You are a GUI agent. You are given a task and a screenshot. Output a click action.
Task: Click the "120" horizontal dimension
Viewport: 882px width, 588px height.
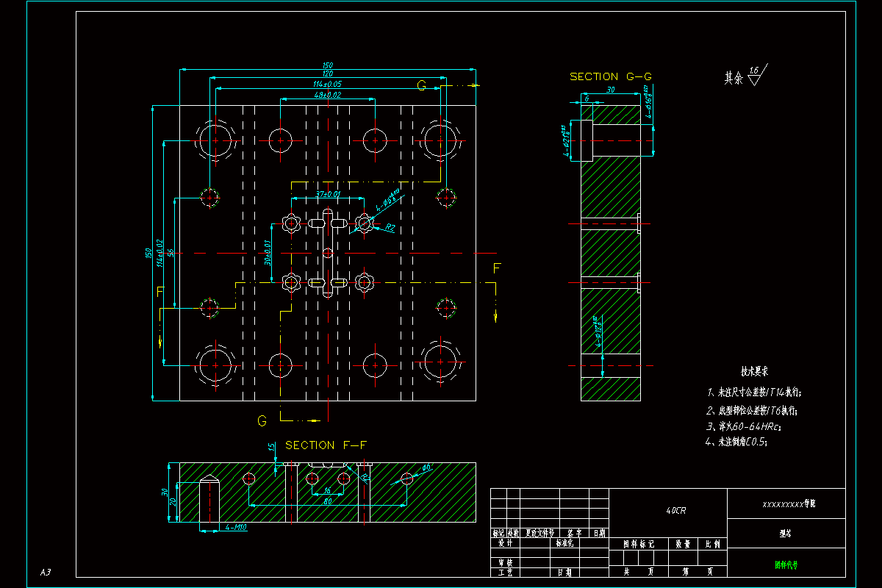[328, 73]
